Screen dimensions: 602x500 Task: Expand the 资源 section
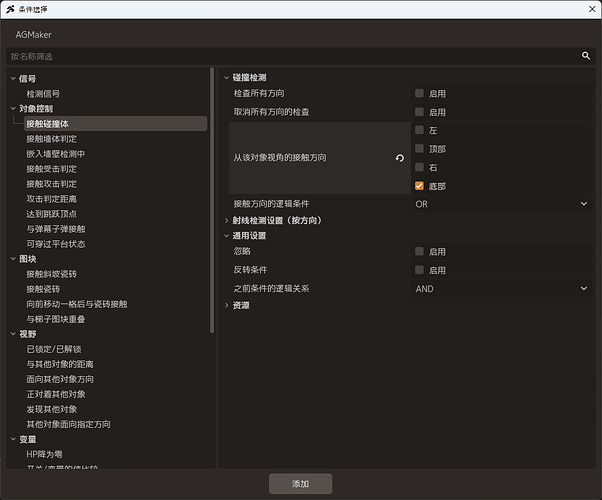(x=227, y=306)
